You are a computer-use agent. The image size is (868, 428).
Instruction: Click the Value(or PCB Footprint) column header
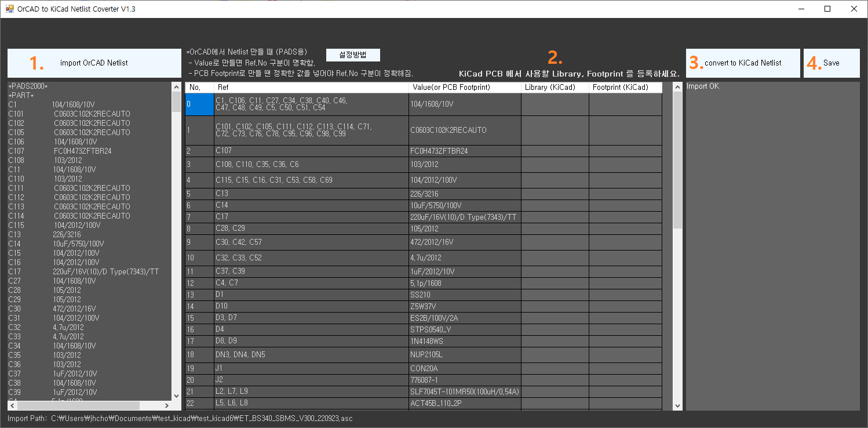pos(465,88)
